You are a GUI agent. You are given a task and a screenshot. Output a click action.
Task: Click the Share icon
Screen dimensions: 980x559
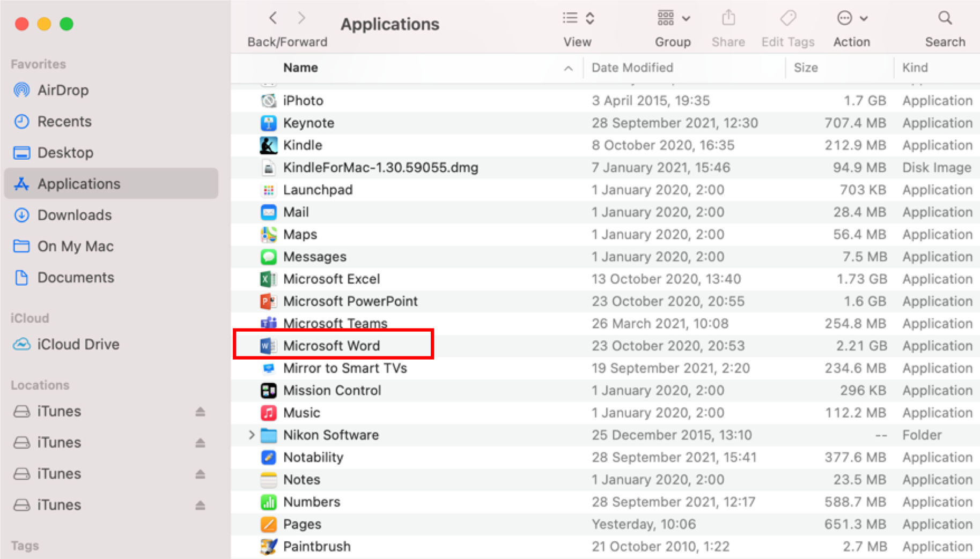click(728, 18)
